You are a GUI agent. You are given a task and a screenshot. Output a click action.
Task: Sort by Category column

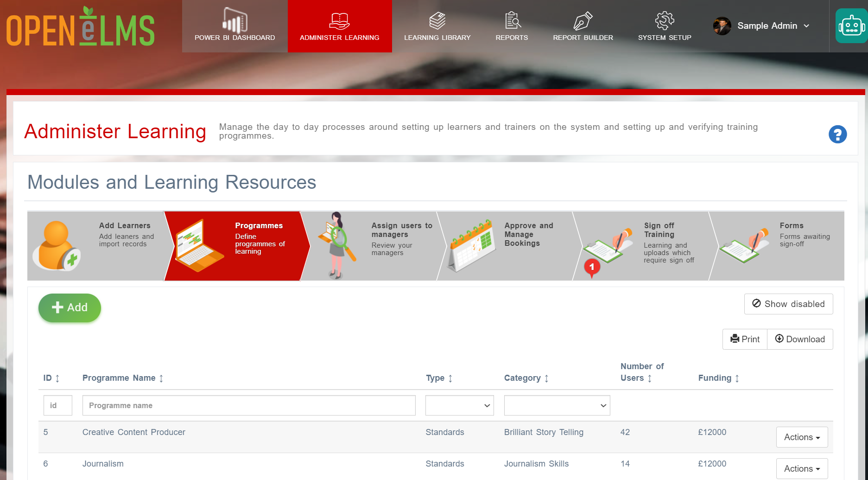point(526,378)
